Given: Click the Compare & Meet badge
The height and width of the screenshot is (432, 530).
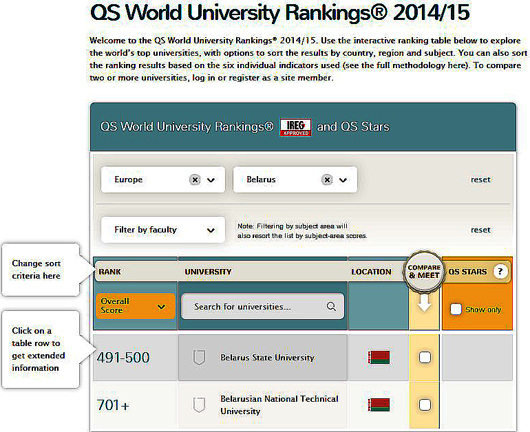Looking at the screenshot, I should coord(424,271).
